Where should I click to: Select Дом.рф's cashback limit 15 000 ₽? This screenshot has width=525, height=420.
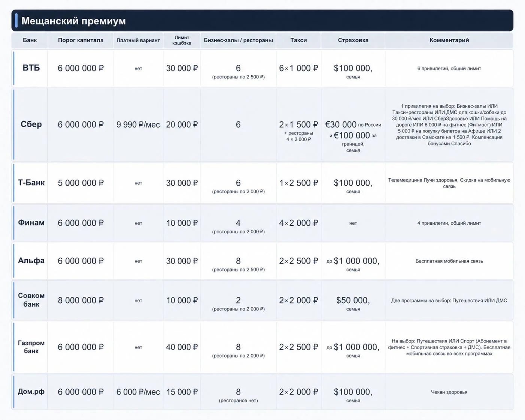182,392
